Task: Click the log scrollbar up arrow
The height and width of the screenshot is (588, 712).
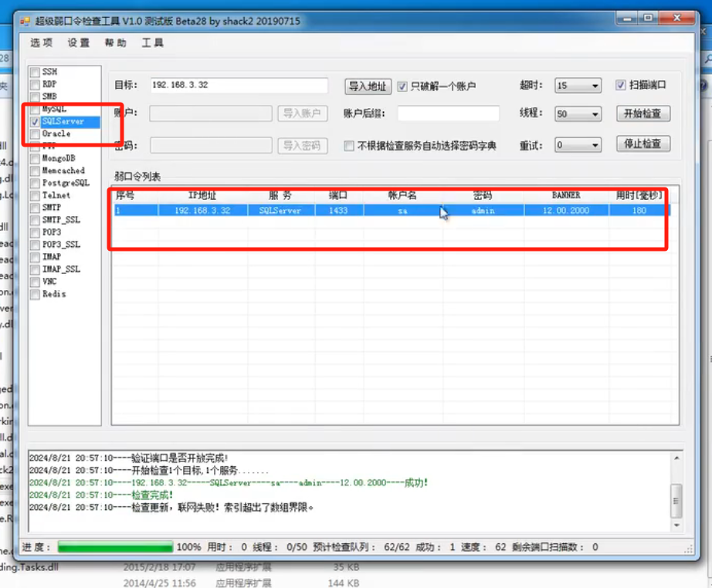Action: pyautogui.click(x=676, y=458)
